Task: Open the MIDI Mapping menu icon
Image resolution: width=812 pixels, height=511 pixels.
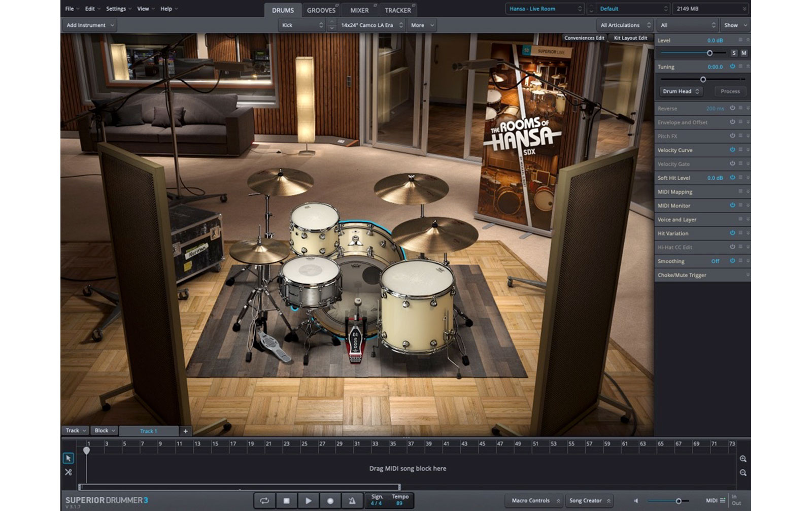Action: coord(740,191)
